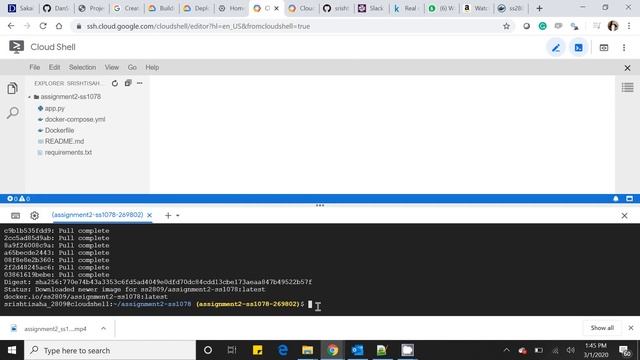Viewport: 640px width, 360px height.
Task: Open the outline list icon at right
Action: (x=627, y=87)
